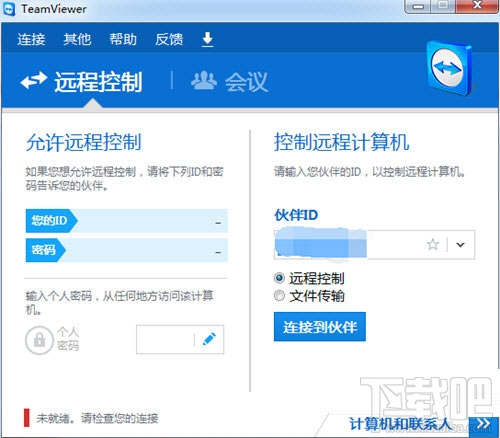
Task: Click the 控制远程计算机 heading
Action: pyautogui.click(x=341, y=142)
